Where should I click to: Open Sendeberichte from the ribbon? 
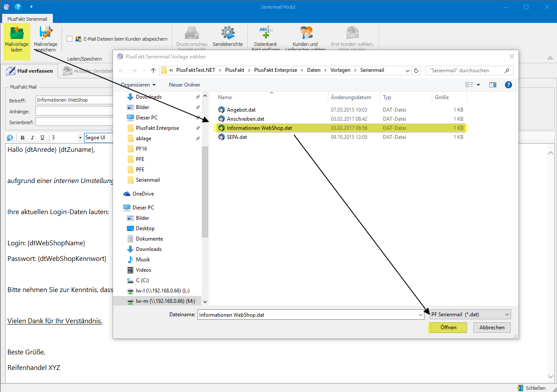pos(228,37)
